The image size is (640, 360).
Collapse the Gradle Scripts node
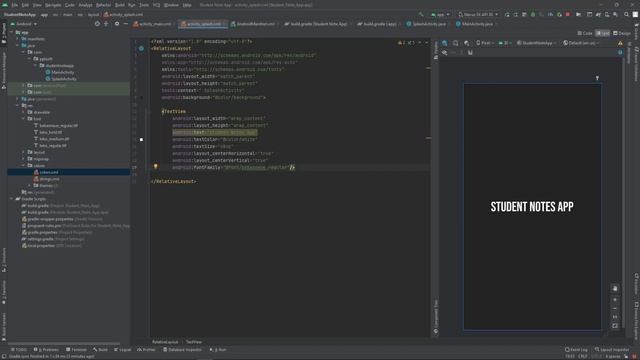point(11,199)
